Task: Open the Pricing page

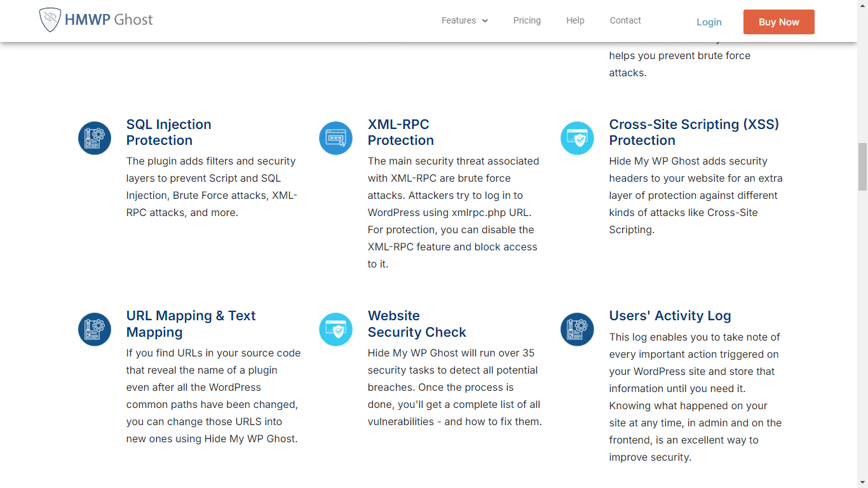Action: click(527, 20)
